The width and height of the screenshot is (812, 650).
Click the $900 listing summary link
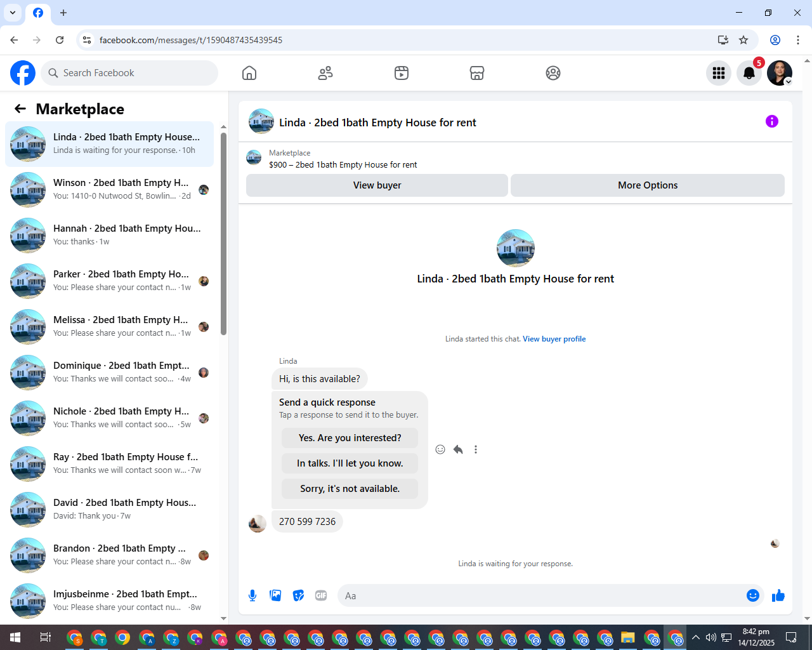click(343, 165)
